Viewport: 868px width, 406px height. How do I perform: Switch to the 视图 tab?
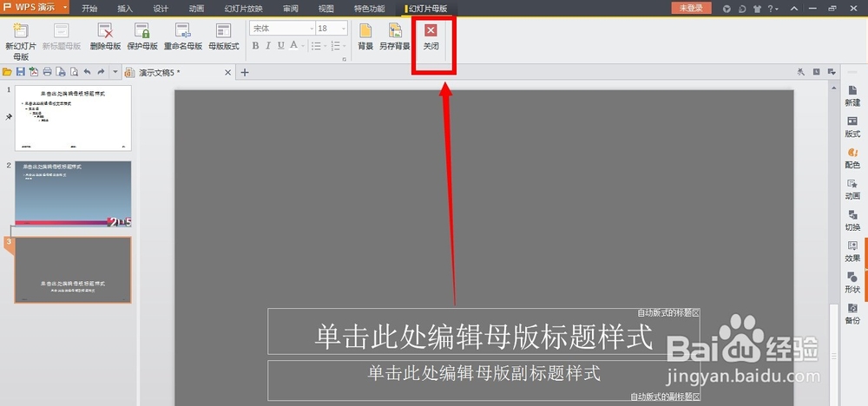tap(326, 9)
